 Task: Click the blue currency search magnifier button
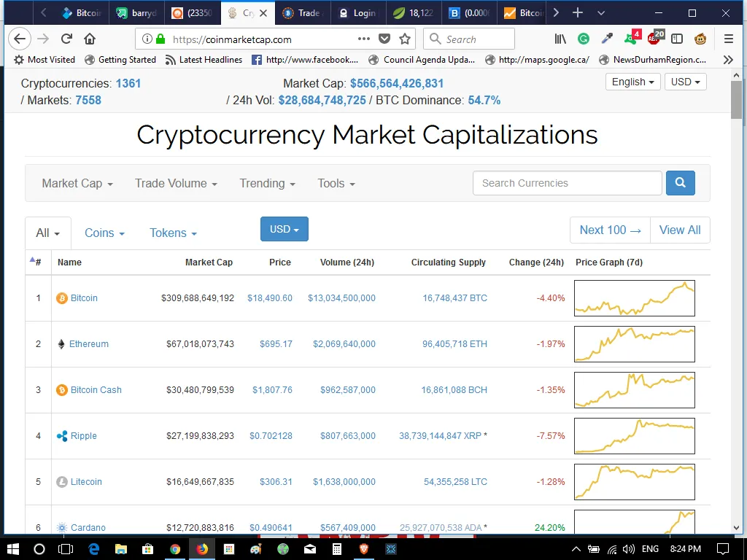681,183
